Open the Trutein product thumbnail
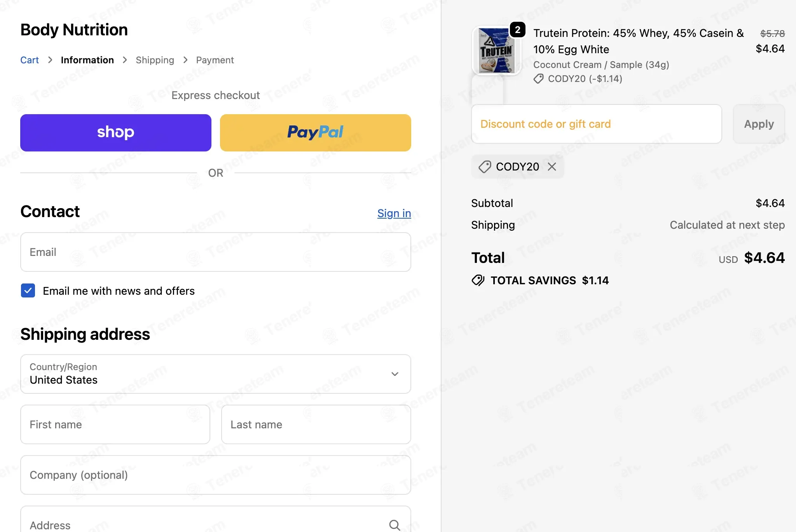796x532 pixels. pos(496,50)
